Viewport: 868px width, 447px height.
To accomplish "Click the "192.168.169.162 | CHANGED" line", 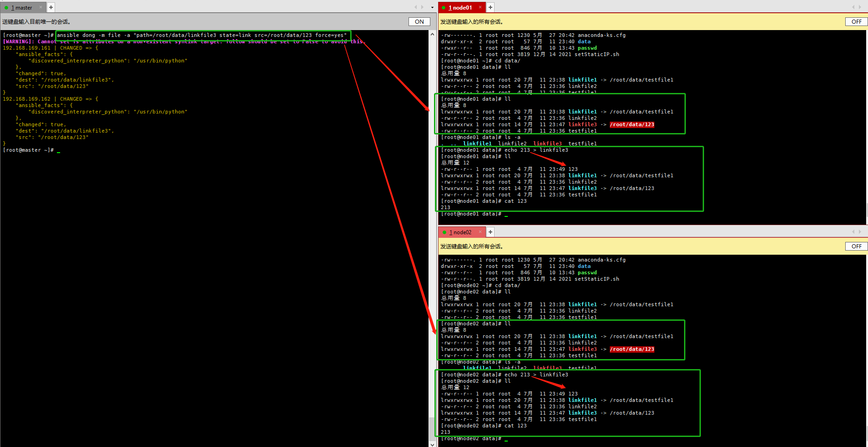I will pos(50,99).
